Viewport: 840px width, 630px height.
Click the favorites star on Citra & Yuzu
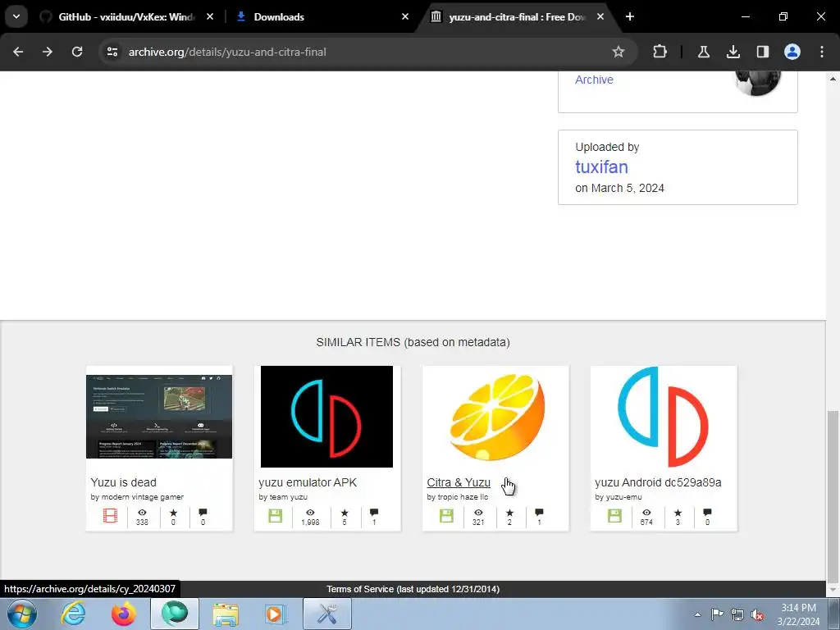(x=509, y=513)
